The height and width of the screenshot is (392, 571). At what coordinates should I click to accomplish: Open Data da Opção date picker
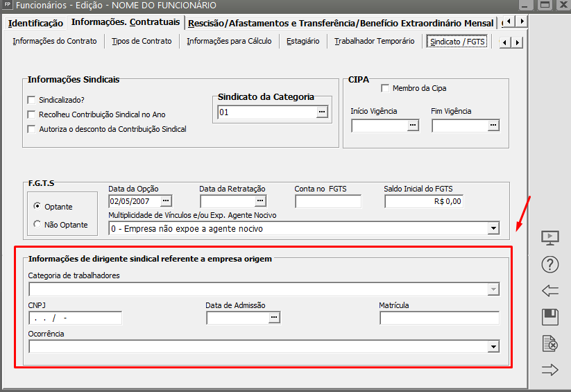(166, 201)
